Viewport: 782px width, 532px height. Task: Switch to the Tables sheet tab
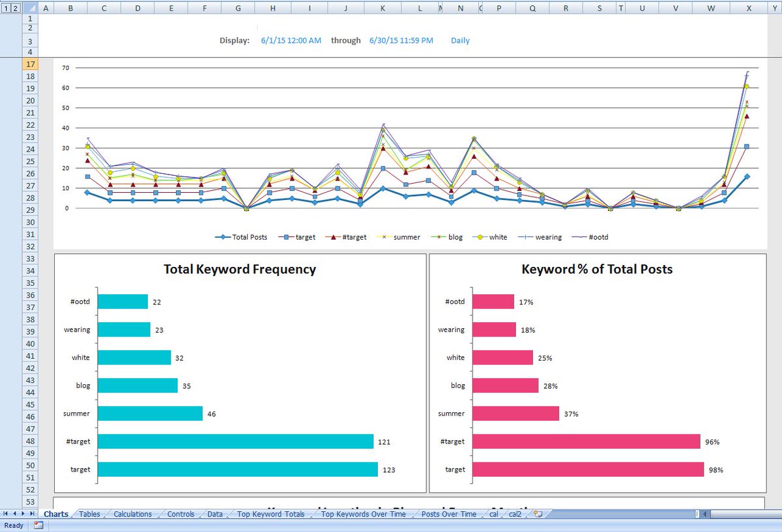(89, 514)
